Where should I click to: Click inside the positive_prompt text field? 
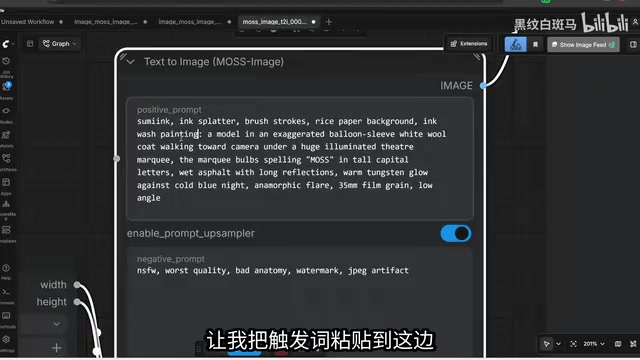pyautogui.click(x=300, y=159)
